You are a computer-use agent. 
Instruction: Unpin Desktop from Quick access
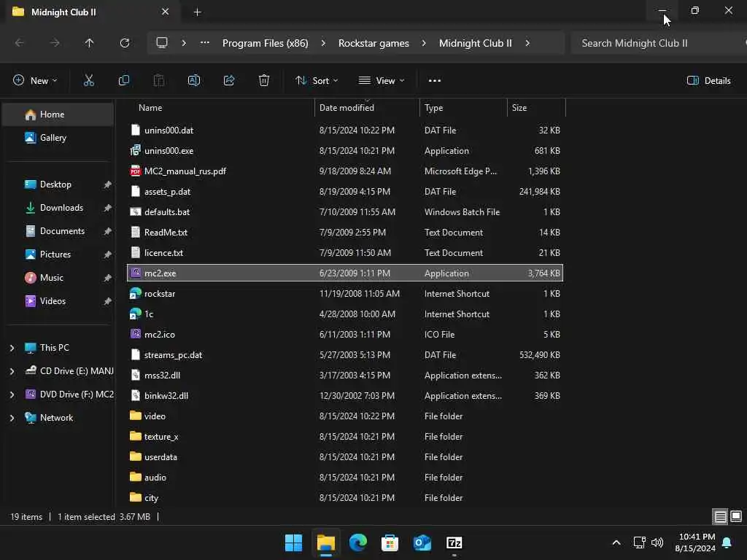pyautogui.click(x=107, y=184)
